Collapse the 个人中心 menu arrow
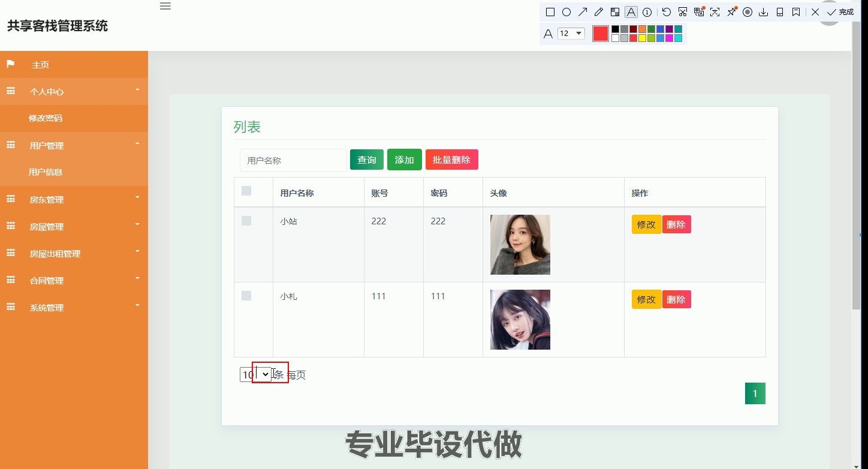 coord(137,90)
